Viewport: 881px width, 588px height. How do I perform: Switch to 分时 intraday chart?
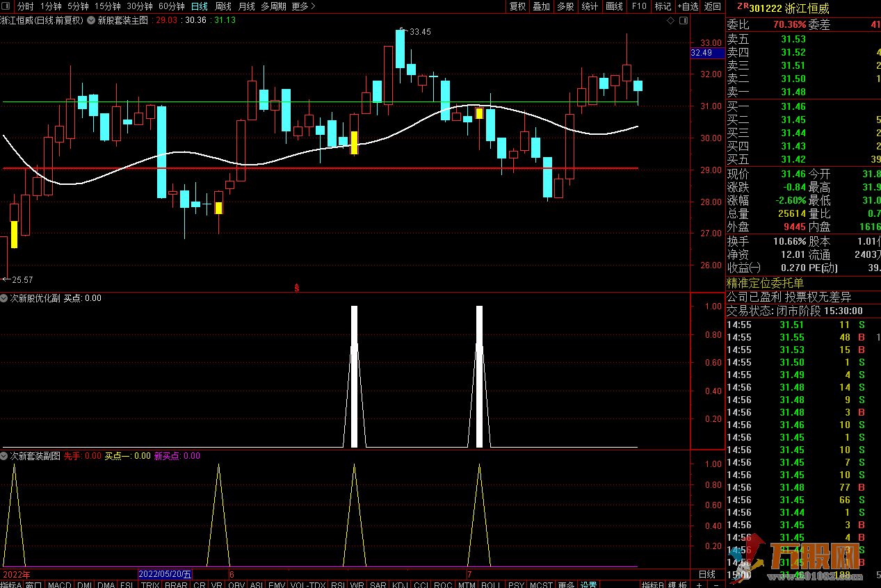point(26,6)
